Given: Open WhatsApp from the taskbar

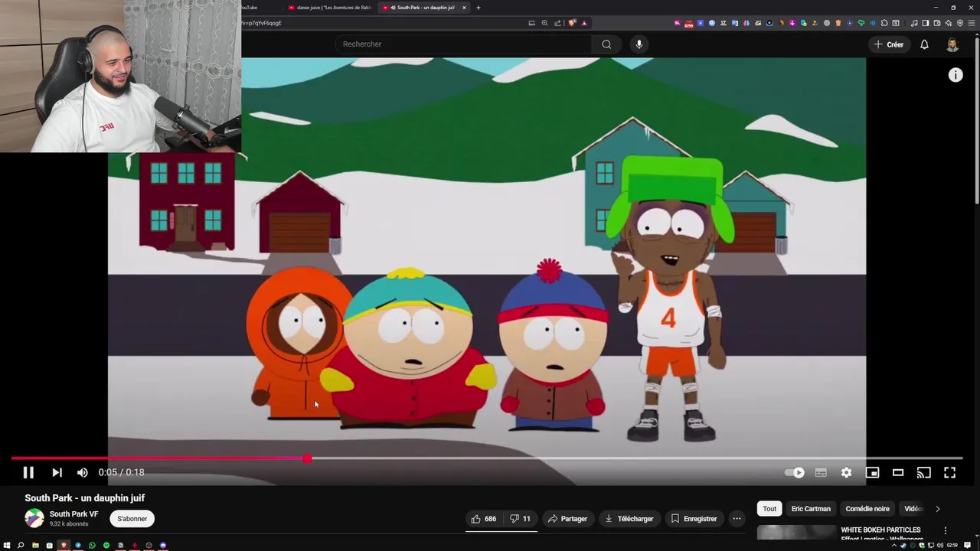Looking at the screenshot, I should (x=92, y=546).
